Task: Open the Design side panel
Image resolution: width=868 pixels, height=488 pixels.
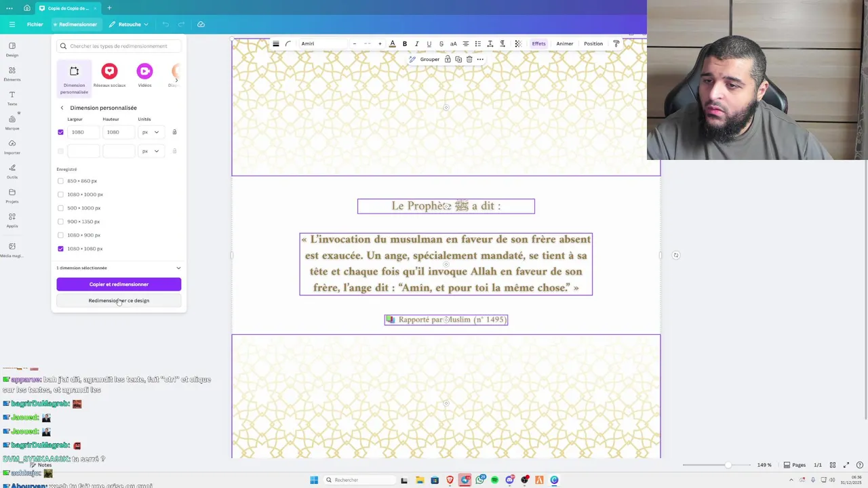Action: tap(12, 49)
